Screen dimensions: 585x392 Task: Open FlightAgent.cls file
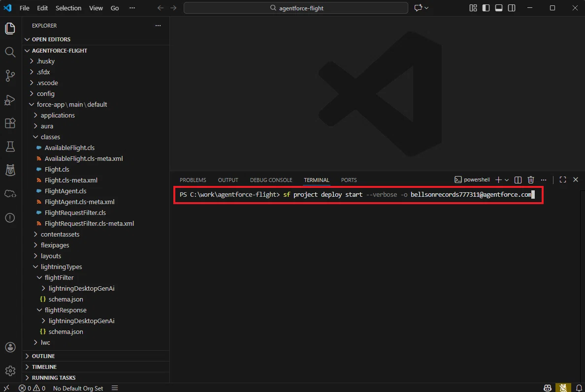(65, 191)
